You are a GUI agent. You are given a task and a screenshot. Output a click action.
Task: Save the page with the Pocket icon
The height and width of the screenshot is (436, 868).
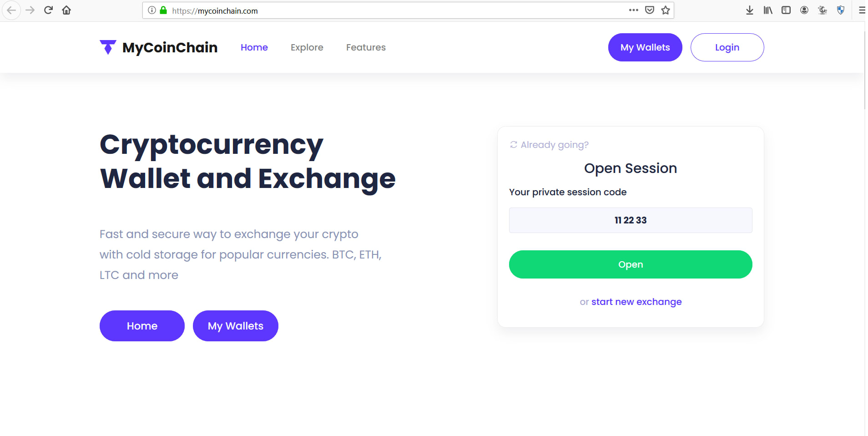click(650, 10)
